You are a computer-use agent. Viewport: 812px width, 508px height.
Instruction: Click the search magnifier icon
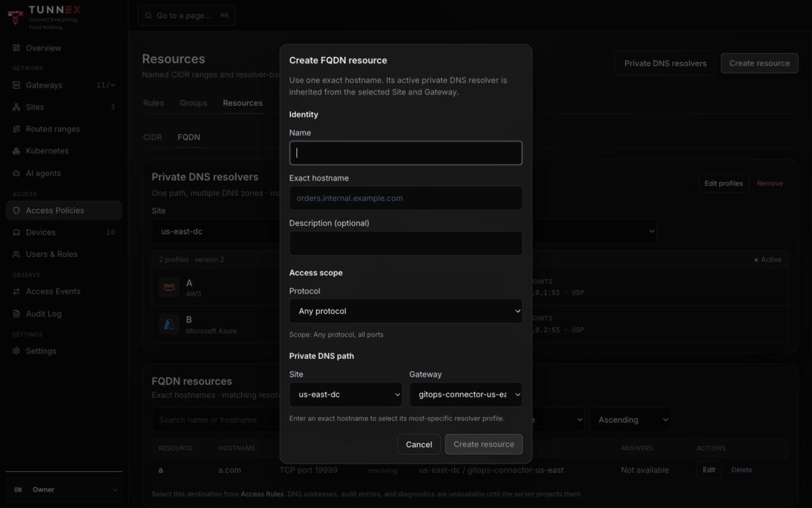pyautogui.click(x=149, y=16)
